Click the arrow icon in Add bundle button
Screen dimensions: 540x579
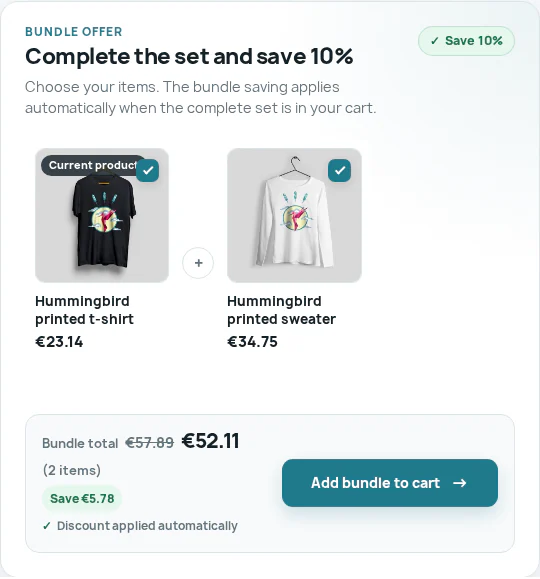tap(459, 483)
